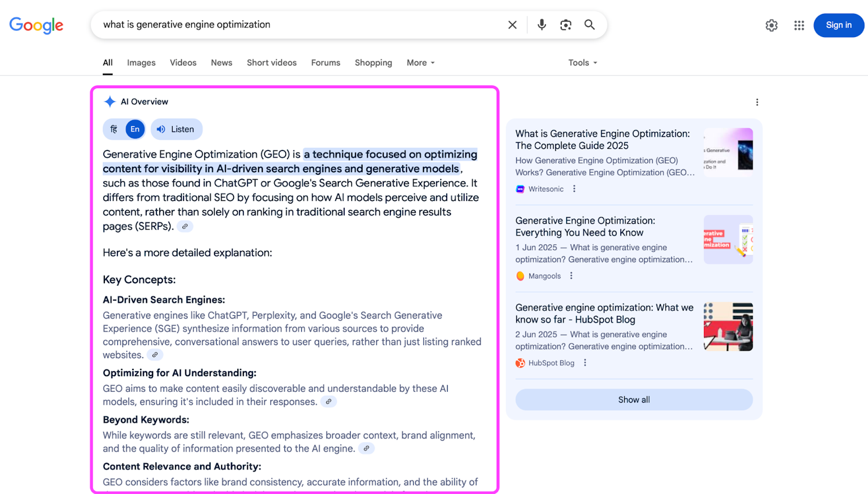Screen dimensions: 868x494
Task: Open more options next to HubSpot Blog
Action: 585,362
